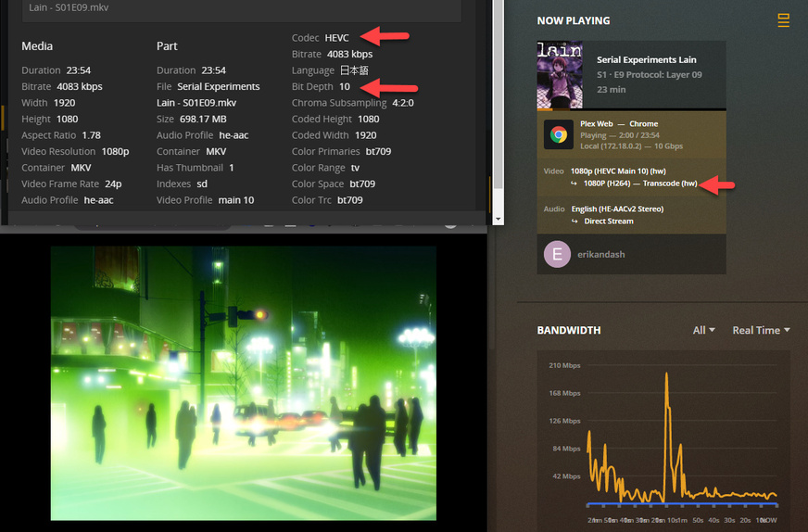
Task: Select the Media Width 1920 value
Action: [x=65, y=103]
